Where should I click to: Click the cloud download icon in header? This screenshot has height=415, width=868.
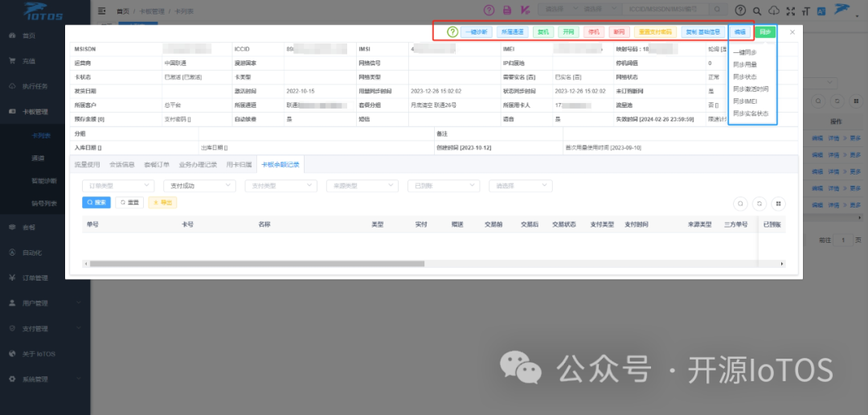tap(774, 10)
